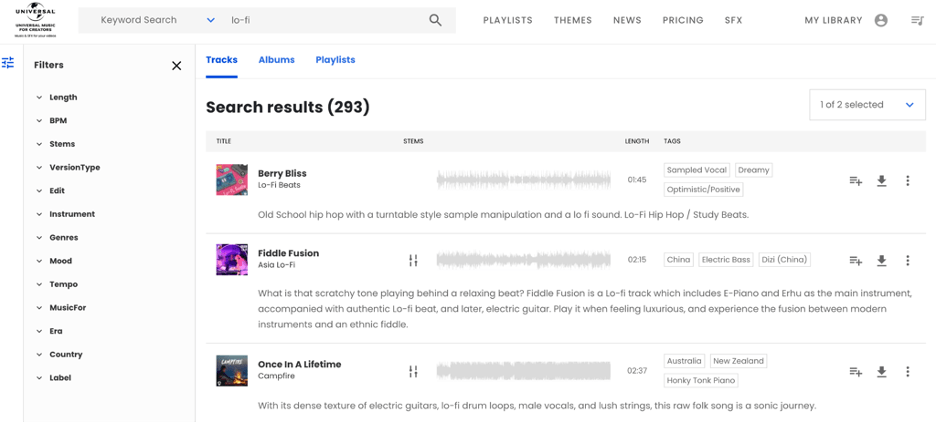
Task: Add Once In A Lifetime to a playlist
Action: pos(855,372)
